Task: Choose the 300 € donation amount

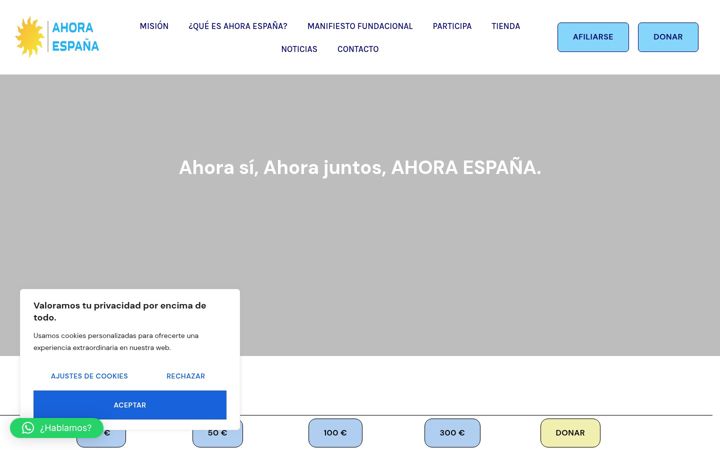Action: coord(452,433)
